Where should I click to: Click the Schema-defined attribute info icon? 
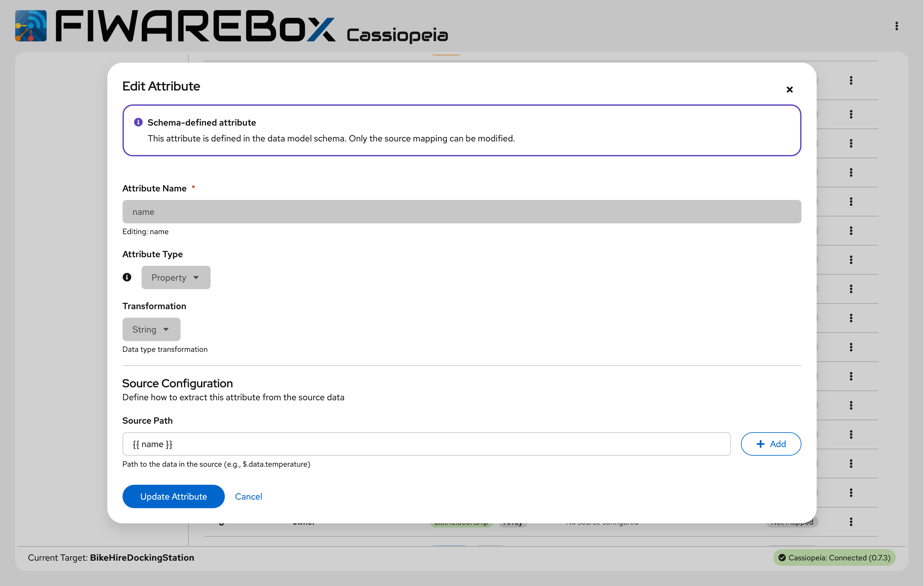click(138, 122)
